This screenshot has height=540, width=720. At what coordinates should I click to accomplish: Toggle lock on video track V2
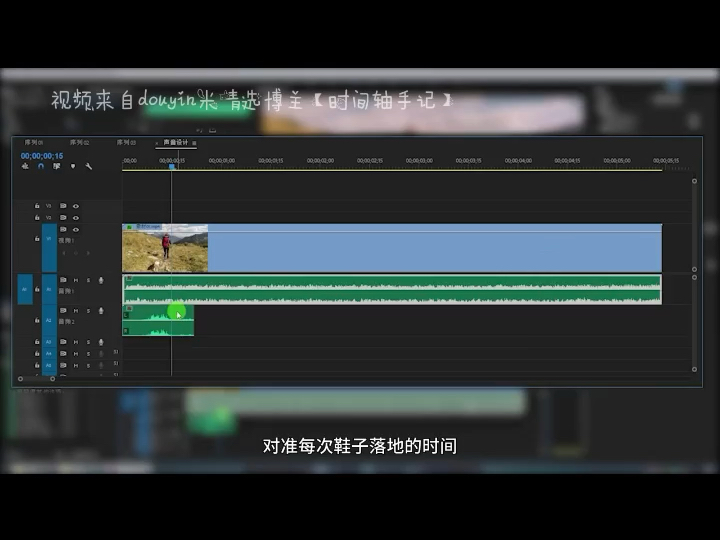tap(37, 218)
